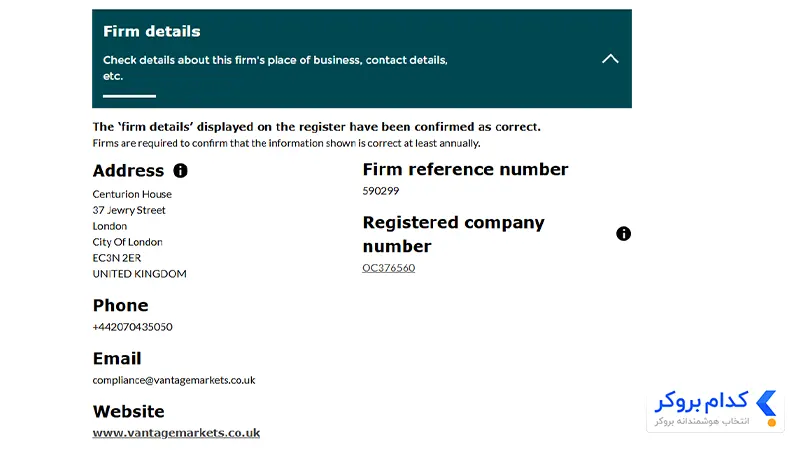Click the Firm details header title

(x=152, y=32)
